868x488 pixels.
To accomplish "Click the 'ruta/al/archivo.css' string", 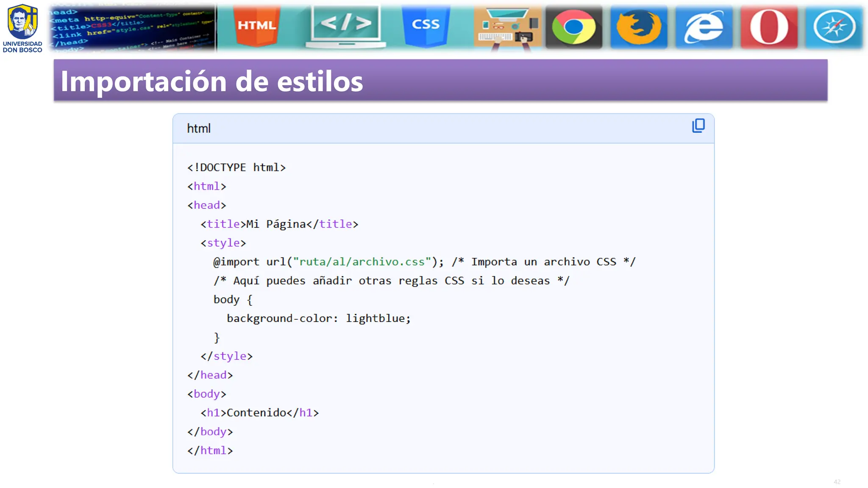I will tap(362, 262).
